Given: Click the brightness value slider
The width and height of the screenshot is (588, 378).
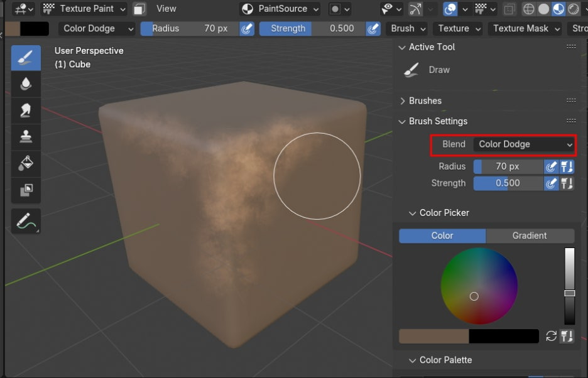Looking at the screenshot, I should click(570, 286).
